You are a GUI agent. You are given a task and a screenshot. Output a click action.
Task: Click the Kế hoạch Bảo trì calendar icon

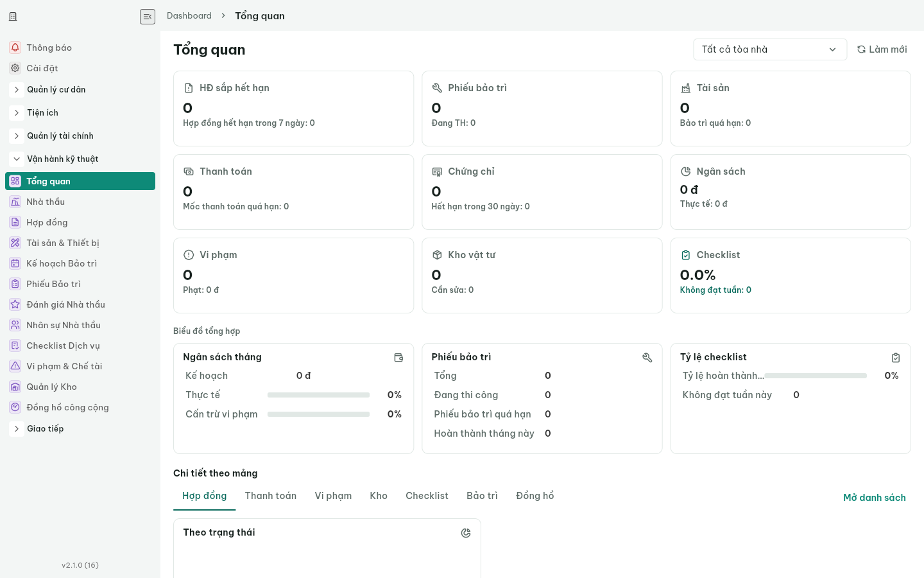15,263
